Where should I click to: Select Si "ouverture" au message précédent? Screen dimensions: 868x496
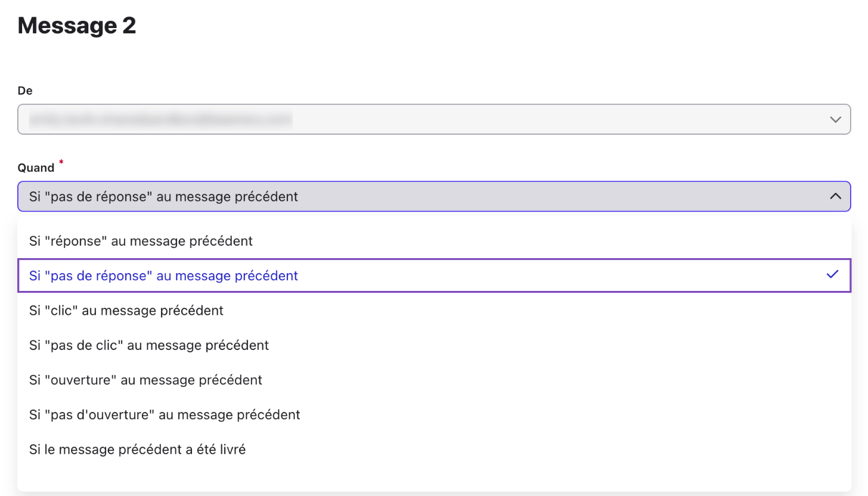434,379
